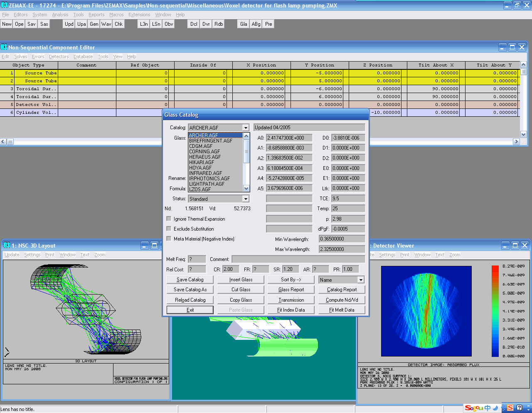The height and width of the screenshot is (413, 532).
Task: Click the Dcl toolbar button
Action: (194, 24)
